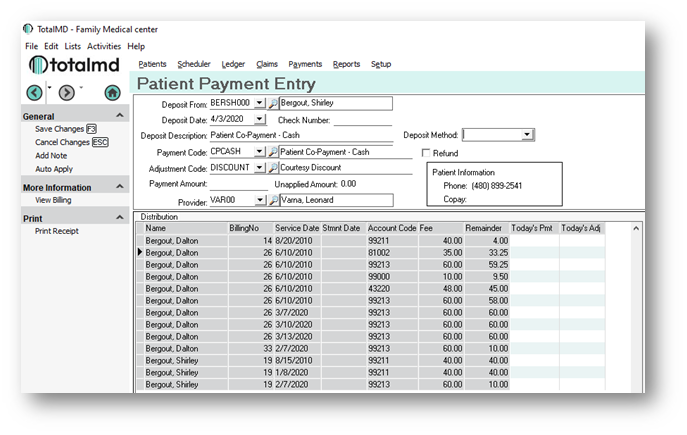The image size is (687, 435).
Task: Collapse the General panel section
Action: [x=121, y=116]
